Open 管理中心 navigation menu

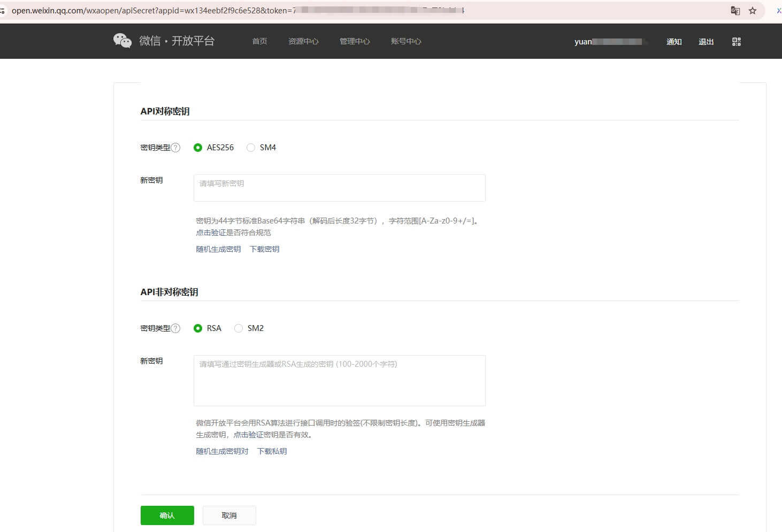coord(355,41)
